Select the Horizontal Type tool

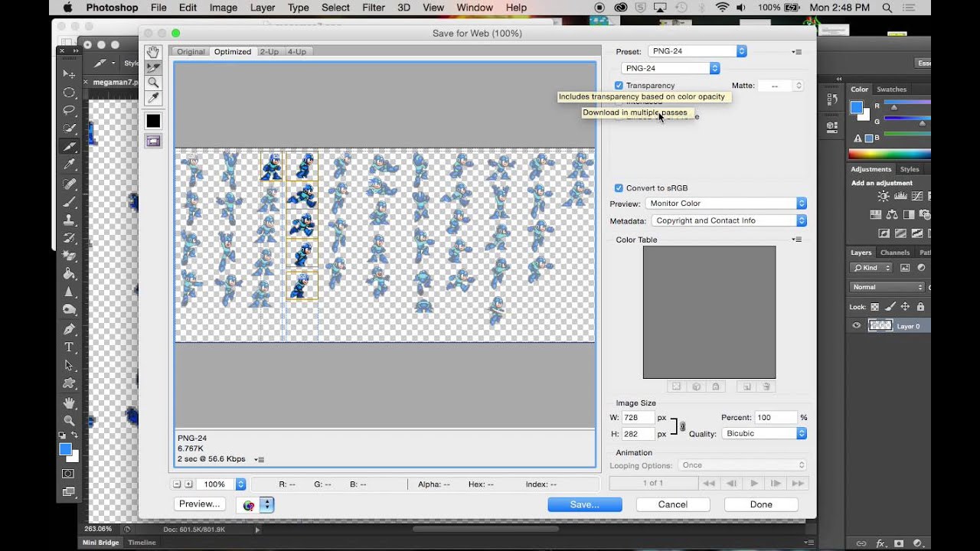[70, 347]
